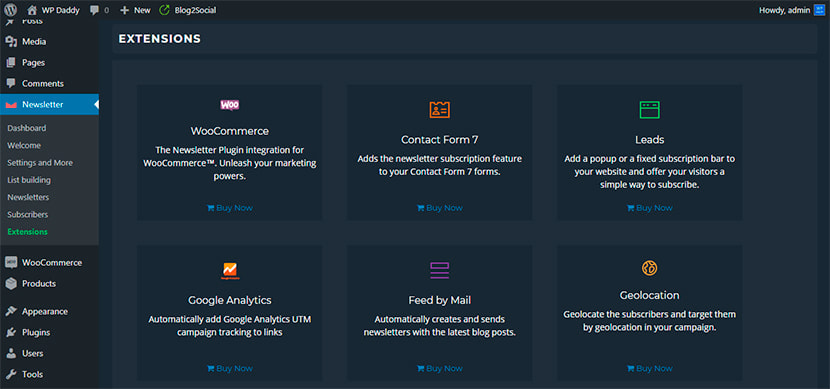Click the Contact Form 7 card icon

[439, 110]
